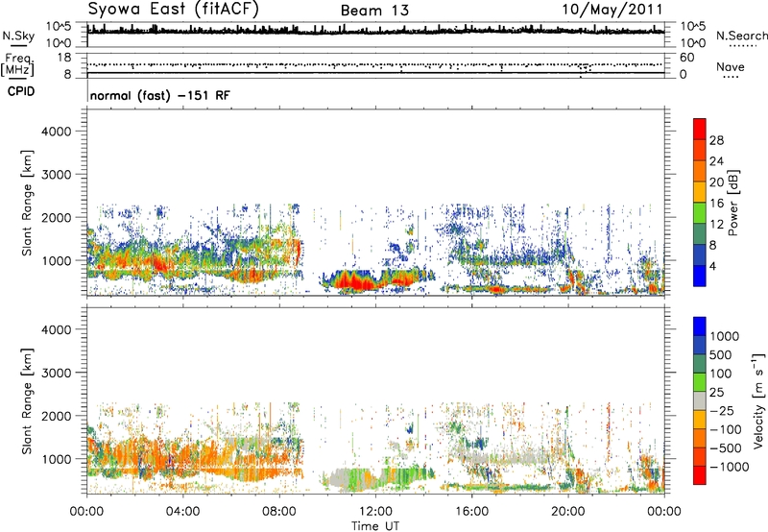Image resolution: width=768 pixels, height=532 pixels.
Task: Click the 'N.Search' legend label
Action: tap(741, 36)
